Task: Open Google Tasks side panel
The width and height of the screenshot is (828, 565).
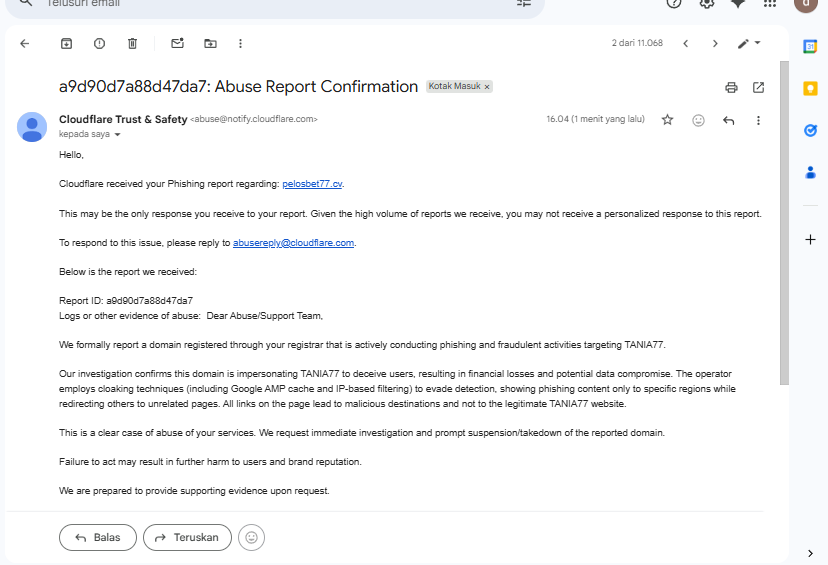Action: pos(810,130)
